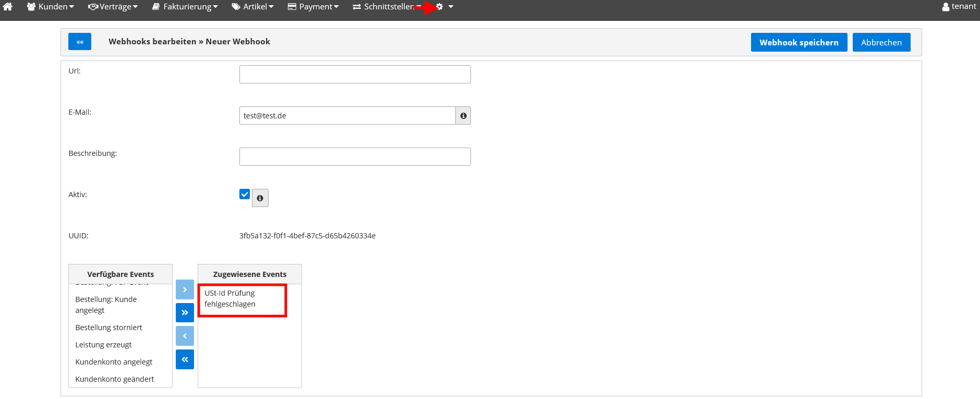The height and width of the screenshot is (399, 980).
Task: Click the info icon beside E-Mail field
Action: pos(463,116)
